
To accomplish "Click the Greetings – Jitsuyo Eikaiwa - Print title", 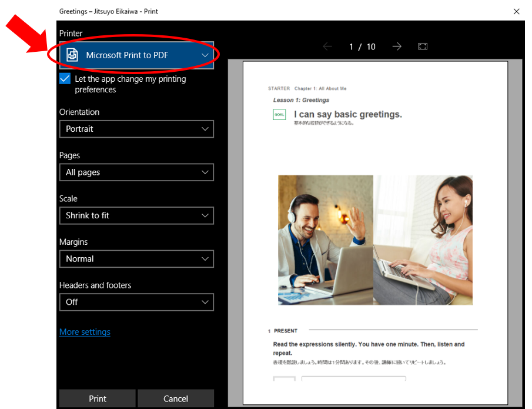I will pyautogui.click(x=109, y=11).
